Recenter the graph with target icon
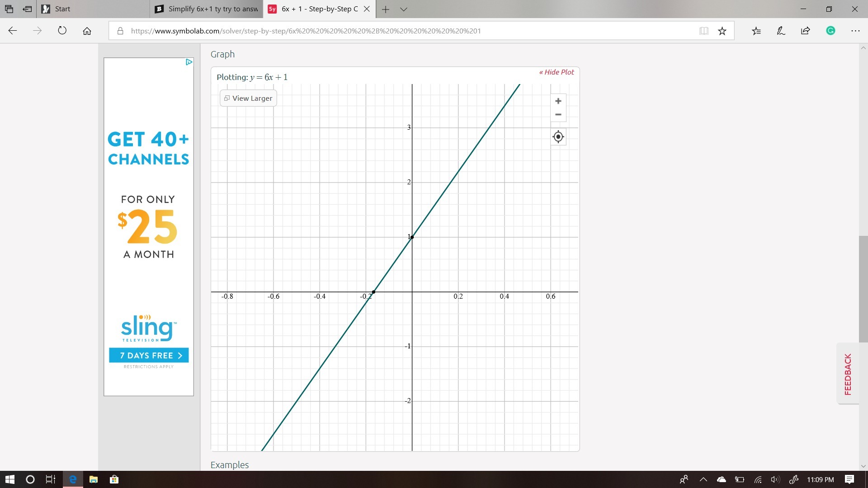The width and height of the screenshot is (868, 488). pos(558,136)
